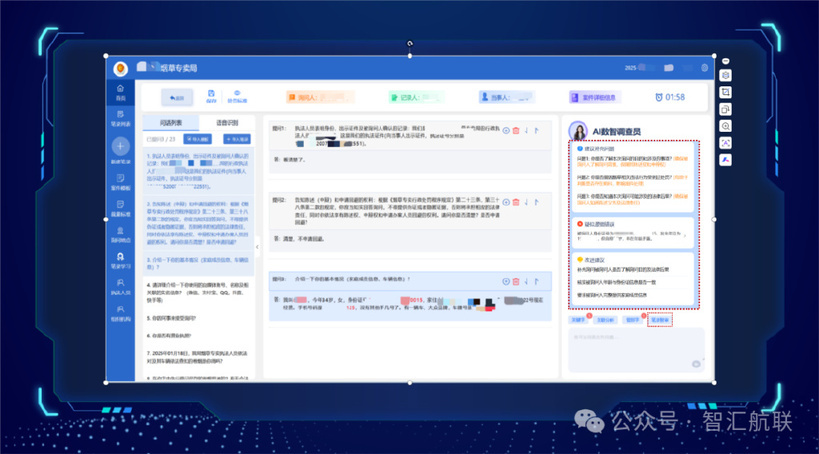Click the round bureau logo in header

(121, 68)
